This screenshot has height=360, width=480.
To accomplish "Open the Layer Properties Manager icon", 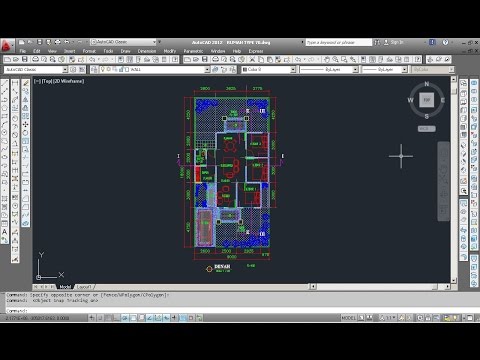I will click(95, 69).
